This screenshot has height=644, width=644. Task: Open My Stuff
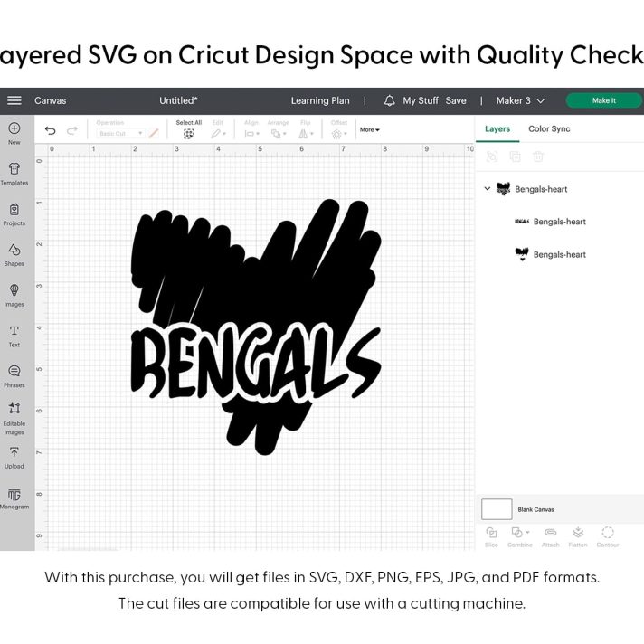pyautogui.click(x=421, y=100)
